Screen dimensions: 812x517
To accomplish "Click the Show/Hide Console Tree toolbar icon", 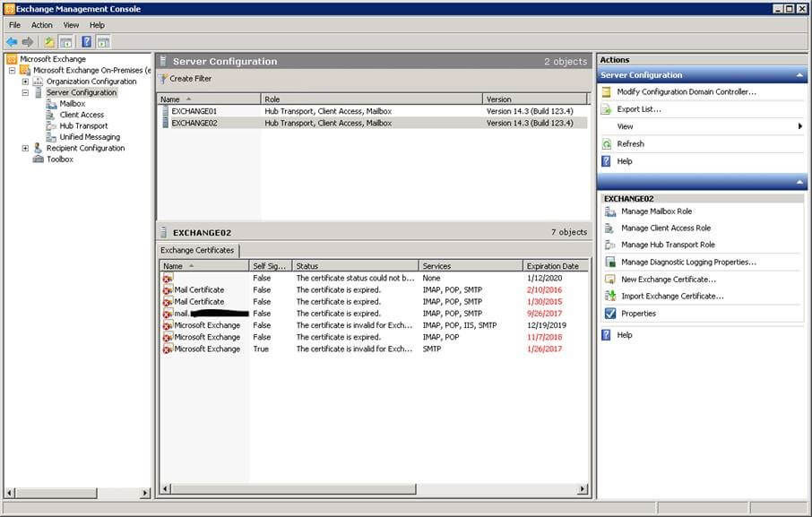I will click(x=65, y=42).
